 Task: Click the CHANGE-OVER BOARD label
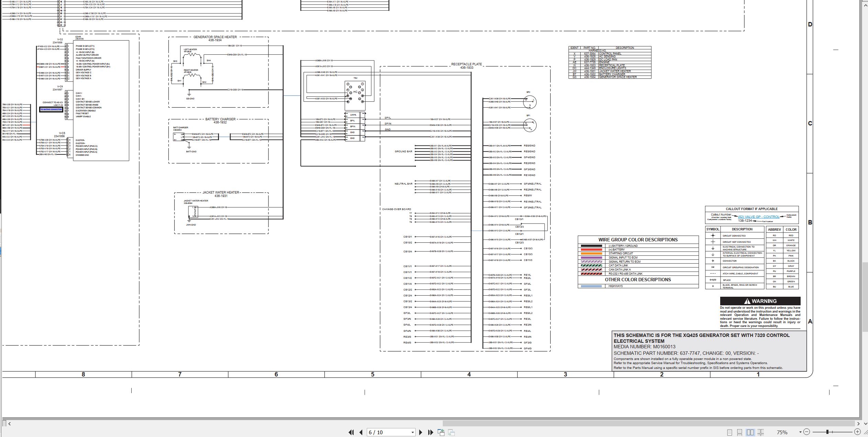[396, 209]
